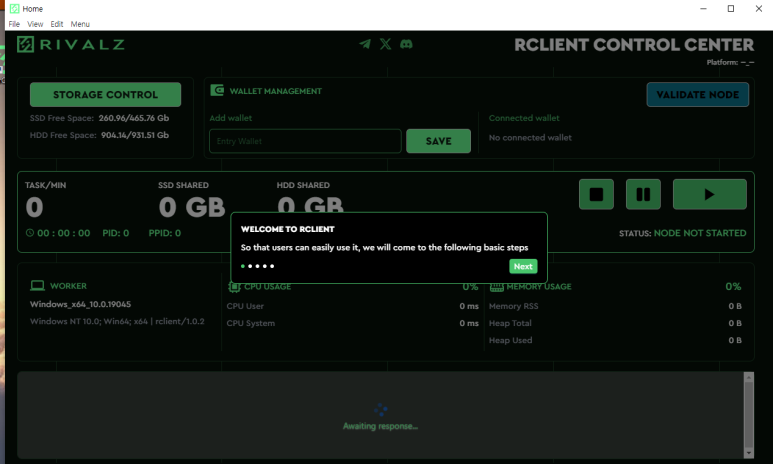Open the View menu

click(x=35, y=24)
